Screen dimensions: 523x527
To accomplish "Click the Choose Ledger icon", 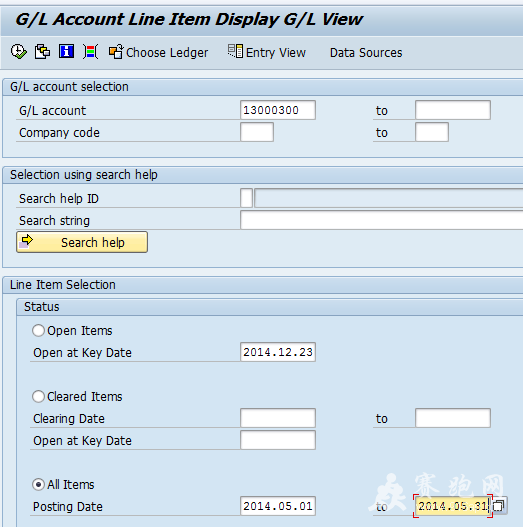I will click(116, 52).
